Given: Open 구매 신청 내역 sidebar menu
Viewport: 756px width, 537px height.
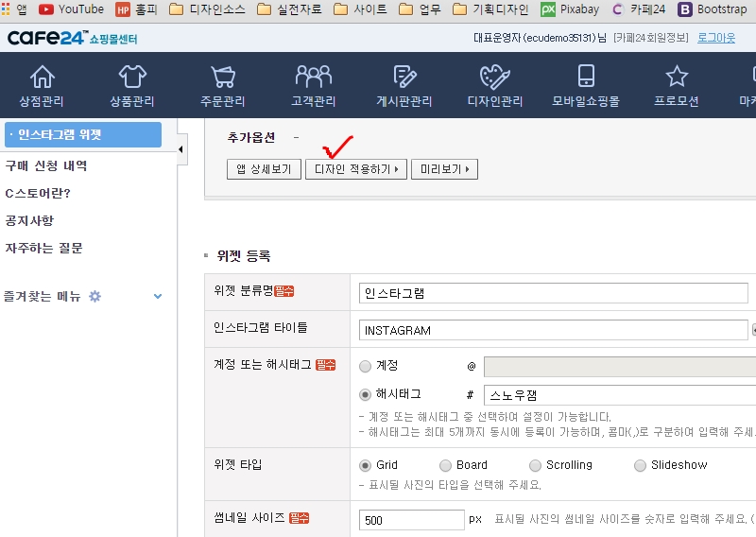Looking at the screenshot, I should (46, 165).
